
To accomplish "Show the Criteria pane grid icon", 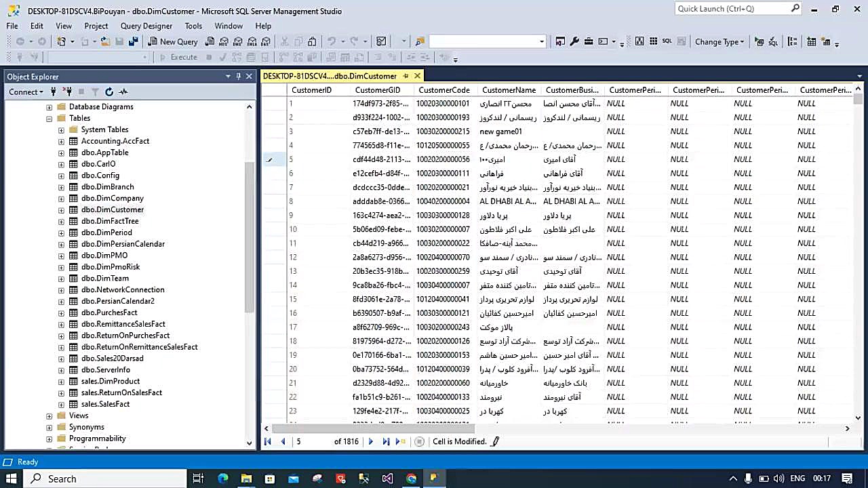I will (653, 41).
